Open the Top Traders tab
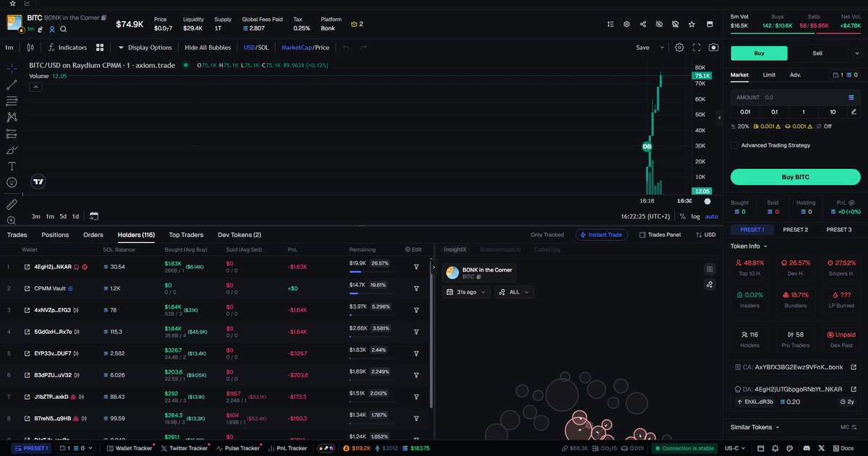 186,235
